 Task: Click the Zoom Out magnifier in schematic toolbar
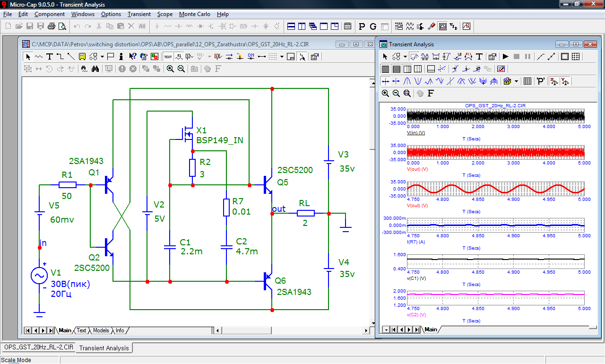181,69
